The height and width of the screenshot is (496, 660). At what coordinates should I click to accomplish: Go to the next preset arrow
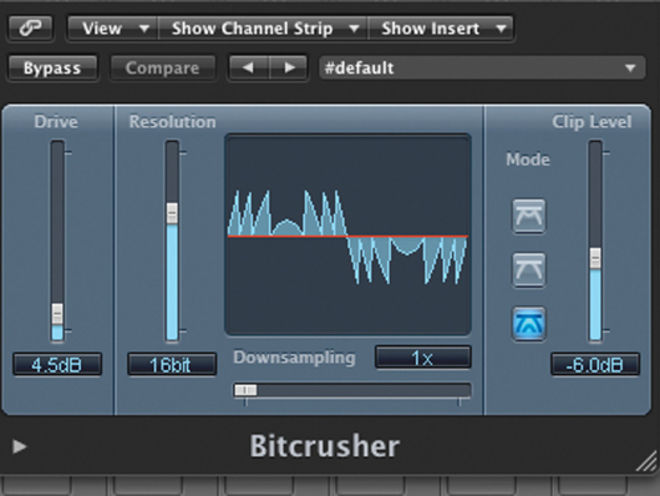[288, 68]
